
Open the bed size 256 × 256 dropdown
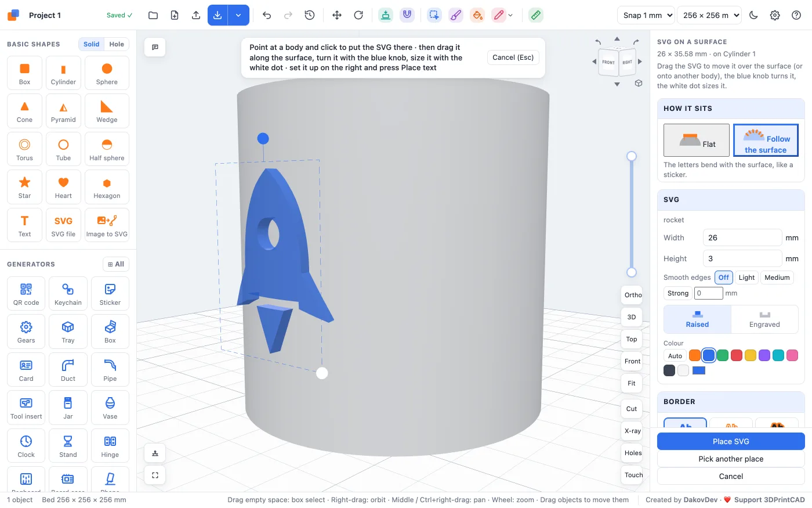tap(709, 15)
